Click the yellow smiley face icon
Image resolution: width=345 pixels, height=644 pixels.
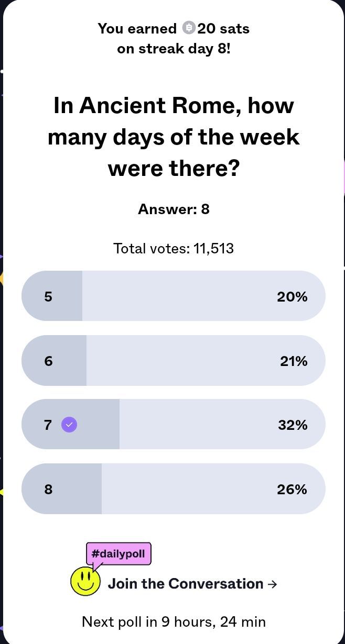(85, 581)
